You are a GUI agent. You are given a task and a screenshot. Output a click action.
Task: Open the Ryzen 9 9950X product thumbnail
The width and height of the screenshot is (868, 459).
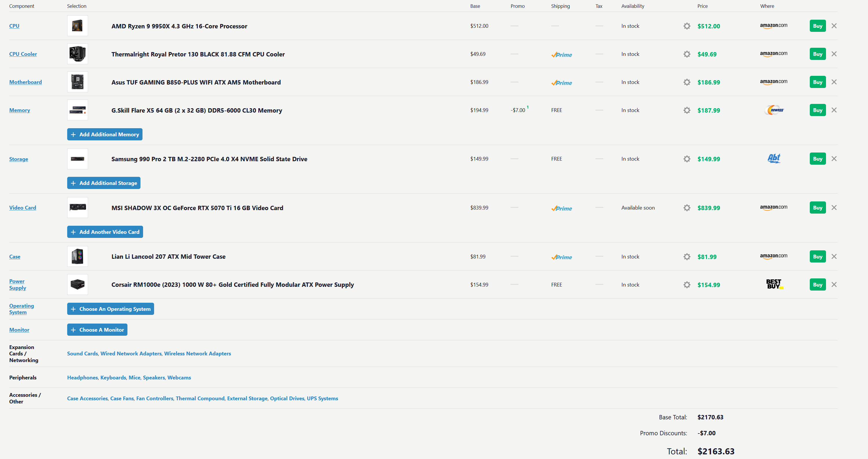pyautogui.click(x=78, y=26)
